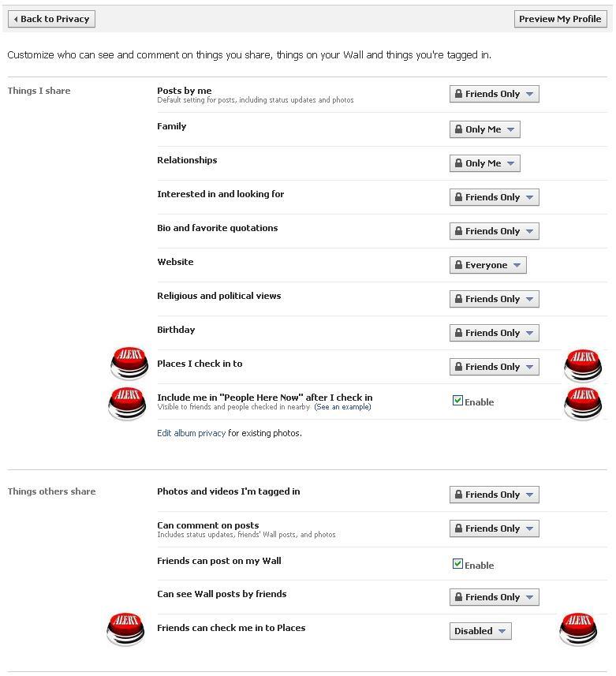
Task: Expand Website Everyone dropdown
Action: (x=487, y=265)
